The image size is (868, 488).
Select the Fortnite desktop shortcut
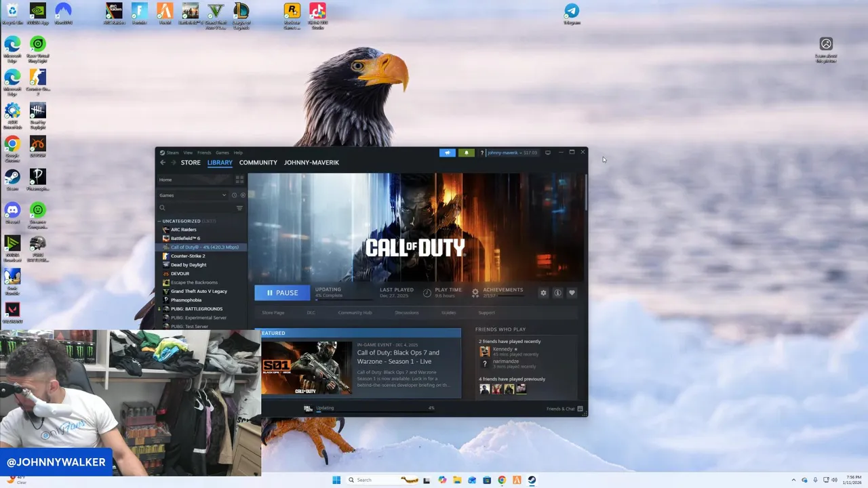click(139, 14)
